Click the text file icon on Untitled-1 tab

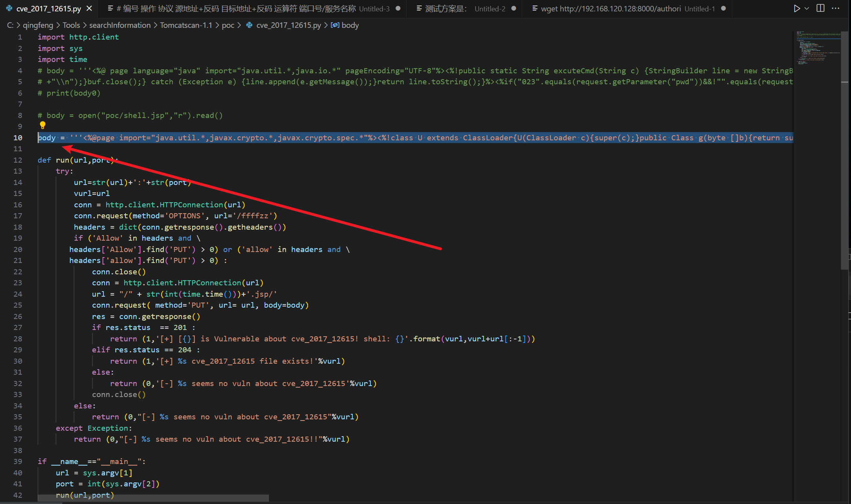pyautogui.click(x=535, y=8)
